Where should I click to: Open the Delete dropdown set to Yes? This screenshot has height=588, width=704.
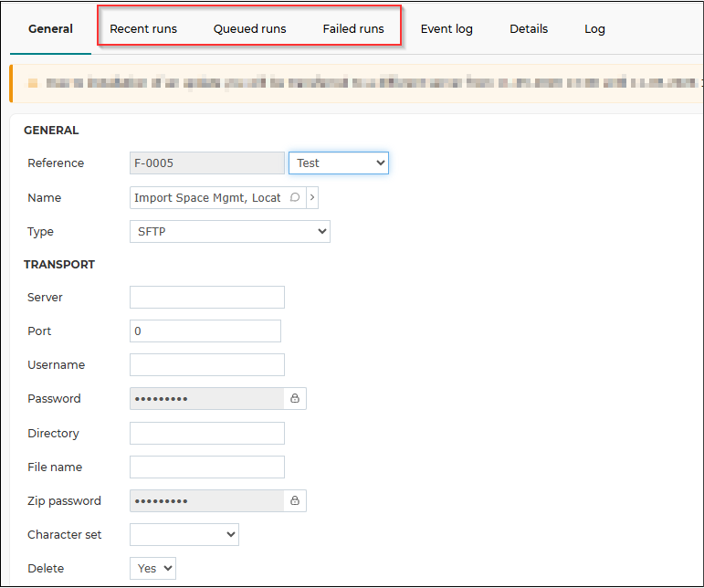[x=152, y=569]
